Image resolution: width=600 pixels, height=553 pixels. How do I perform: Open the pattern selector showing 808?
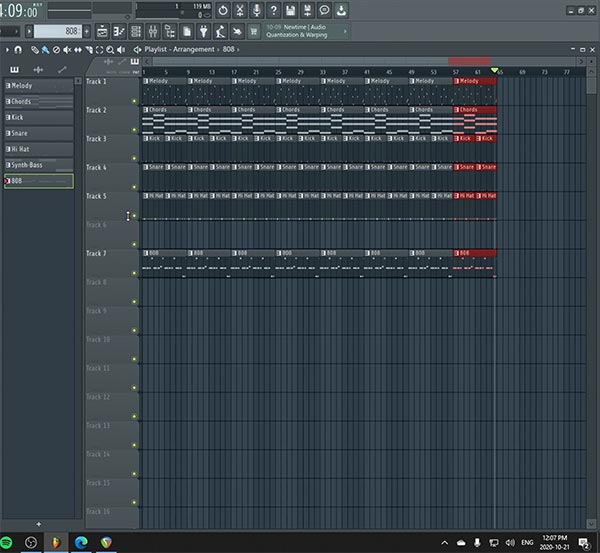click(x=58, y=31)
